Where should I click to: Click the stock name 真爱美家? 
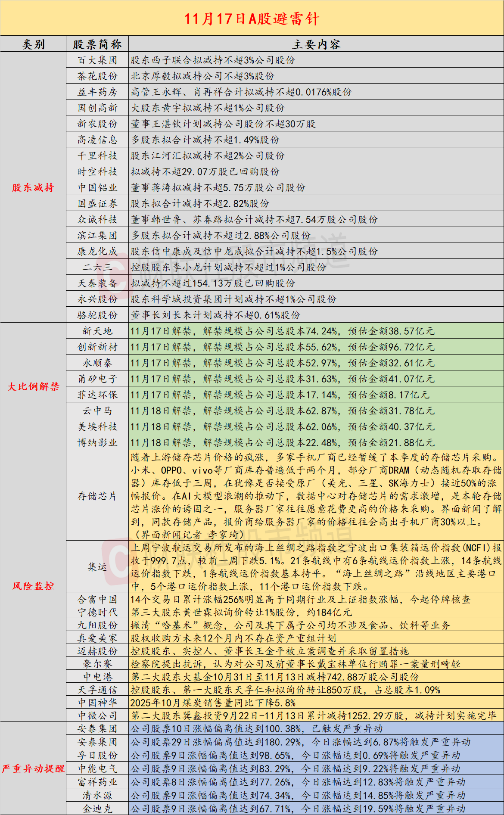[97, 638]
